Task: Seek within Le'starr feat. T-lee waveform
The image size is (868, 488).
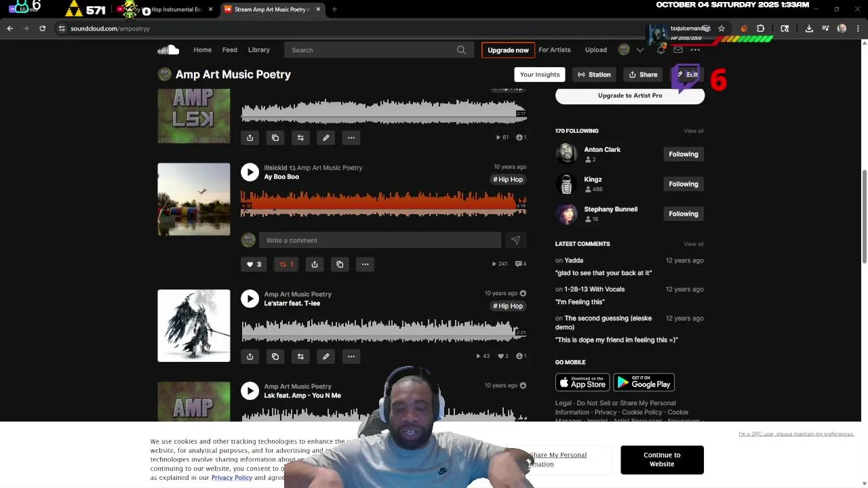Action: 383,329
